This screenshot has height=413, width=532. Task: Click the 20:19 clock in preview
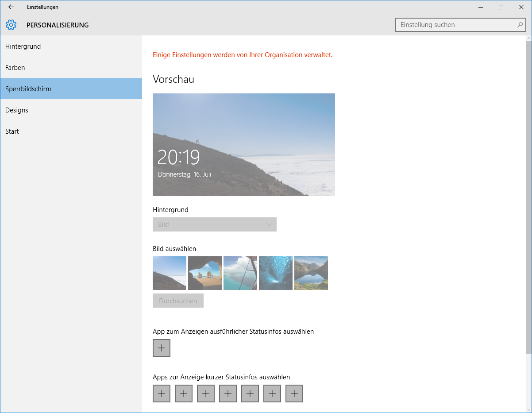(179, 157)
